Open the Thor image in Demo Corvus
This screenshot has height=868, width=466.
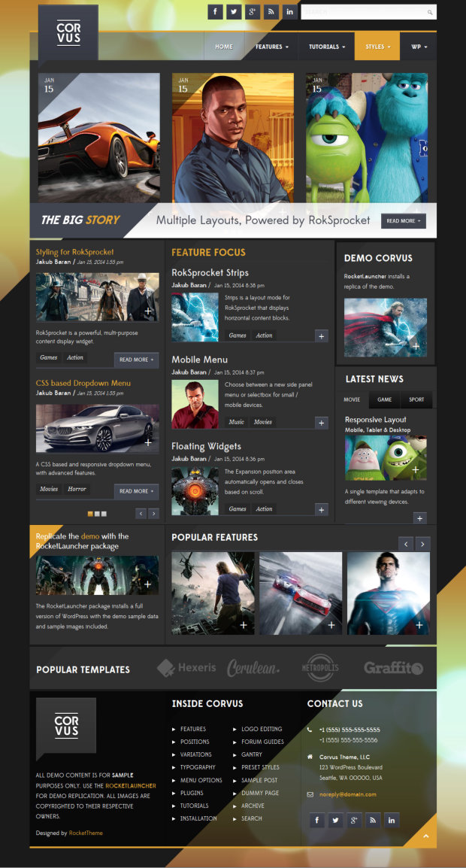(x=385, y=328)
